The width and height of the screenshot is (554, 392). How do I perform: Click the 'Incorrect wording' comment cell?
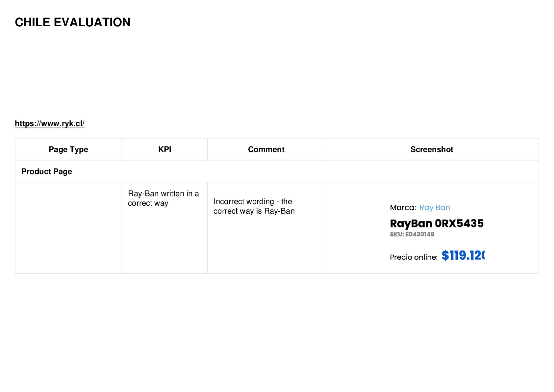(x=266, y=228)
